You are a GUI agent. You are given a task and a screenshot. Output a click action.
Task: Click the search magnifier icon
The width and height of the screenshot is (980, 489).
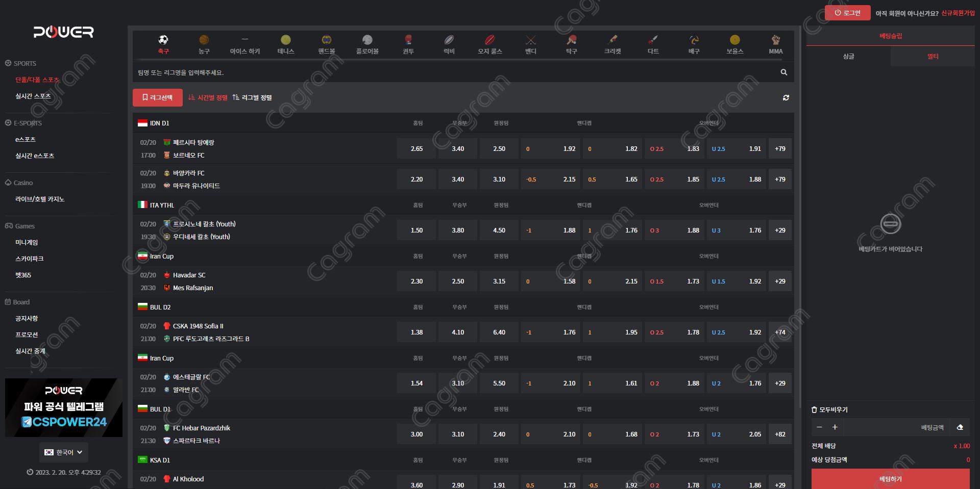[783, 72]
